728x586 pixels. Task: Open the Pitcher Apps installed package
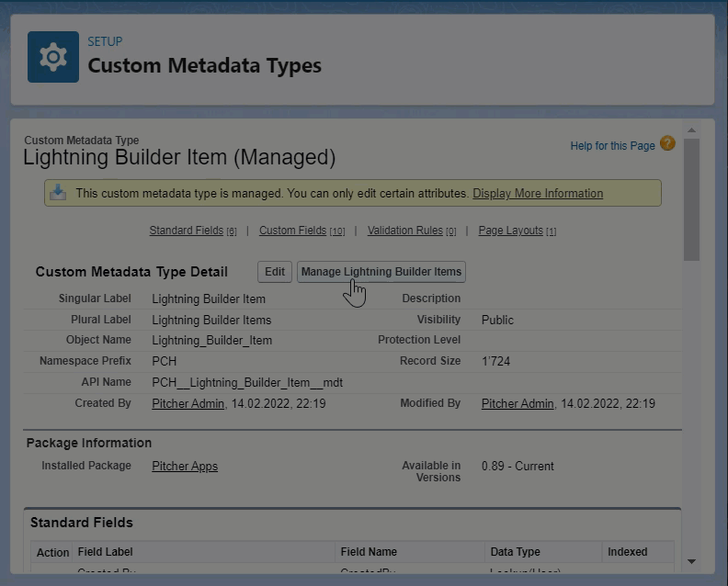185,467
